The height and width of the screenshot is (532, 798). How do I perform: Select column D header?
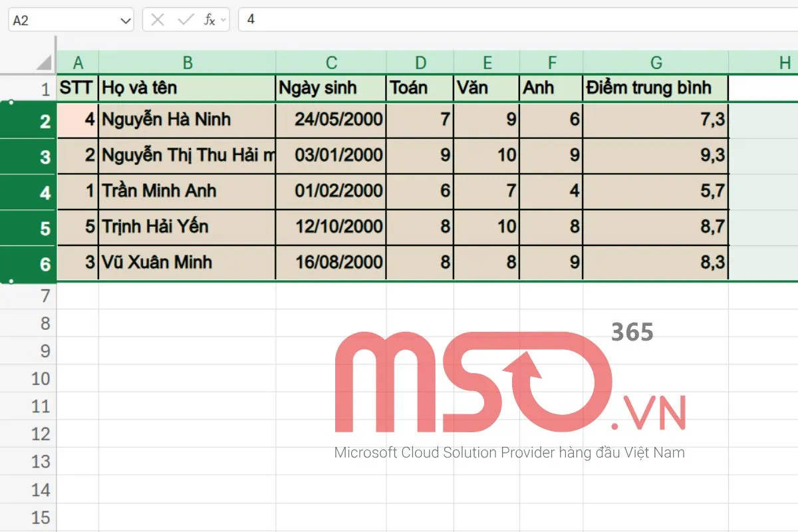[420, 63]
